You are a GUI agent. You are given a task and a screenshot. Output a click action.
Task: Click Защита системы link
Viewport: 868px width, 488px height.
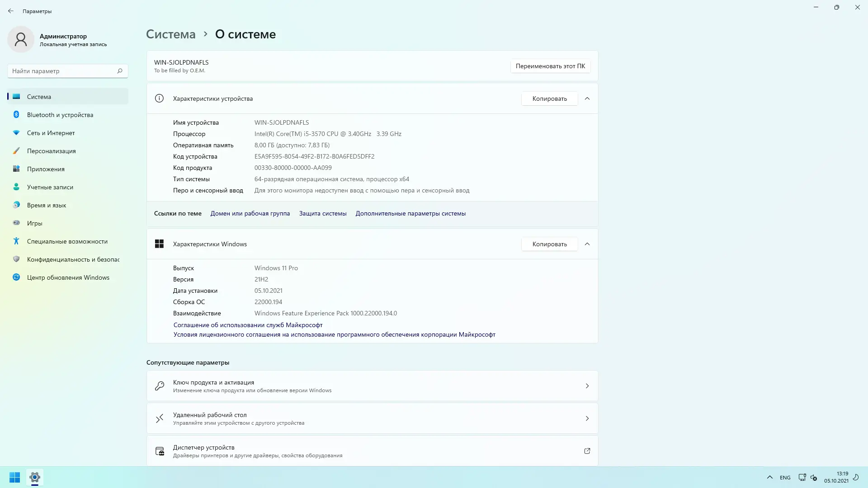point(322,213)
